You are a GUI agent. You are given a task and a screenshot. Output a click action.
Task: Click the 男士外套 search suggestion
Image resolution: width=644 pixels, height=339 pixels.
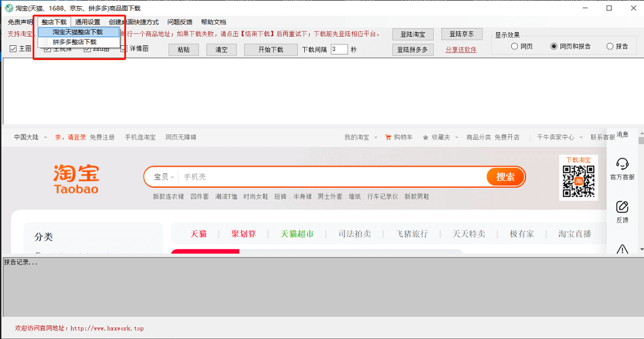tap(330, 196)
